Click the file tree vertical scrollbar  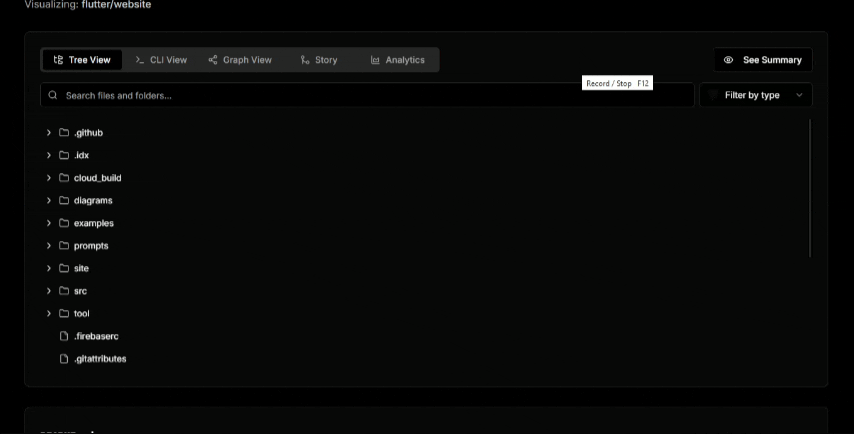[x=810, y=188]
